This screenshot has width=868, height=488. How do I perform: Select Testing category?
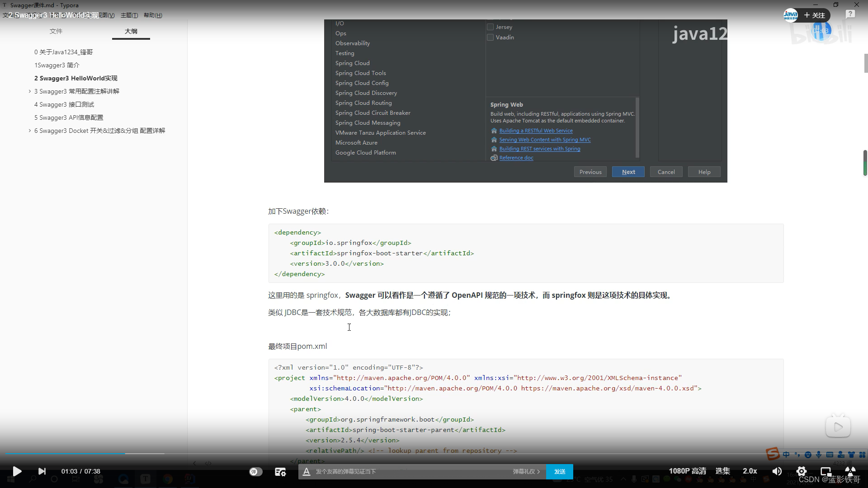(x=345, y=53)
